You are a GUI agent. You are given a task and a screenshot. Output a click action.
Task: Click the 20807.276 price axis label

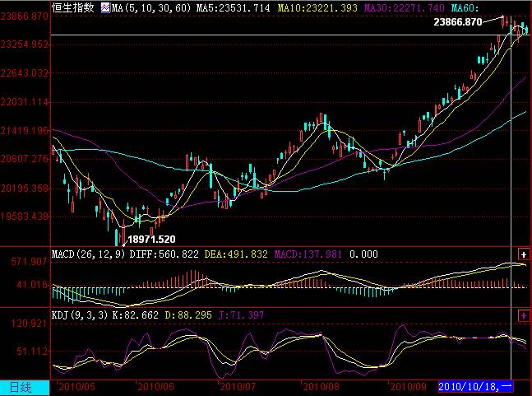click(x=25, y=159)
